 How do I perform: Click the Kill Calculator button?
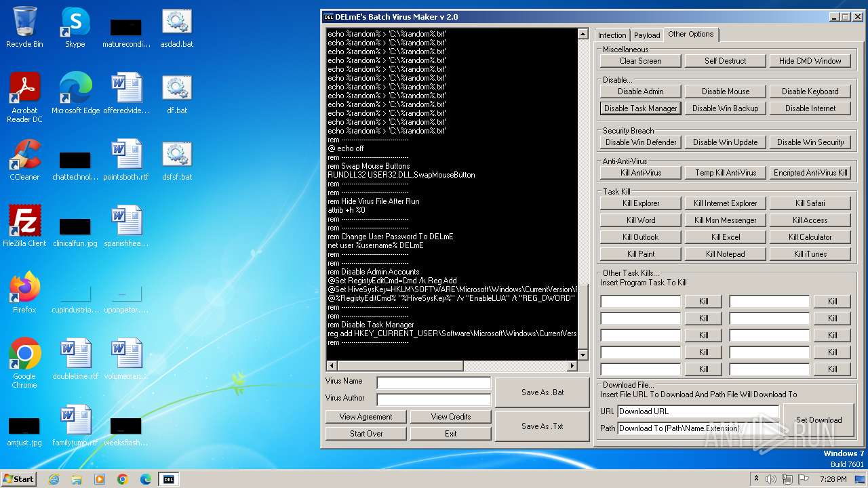pyautogui.click(x=810, y=237)
